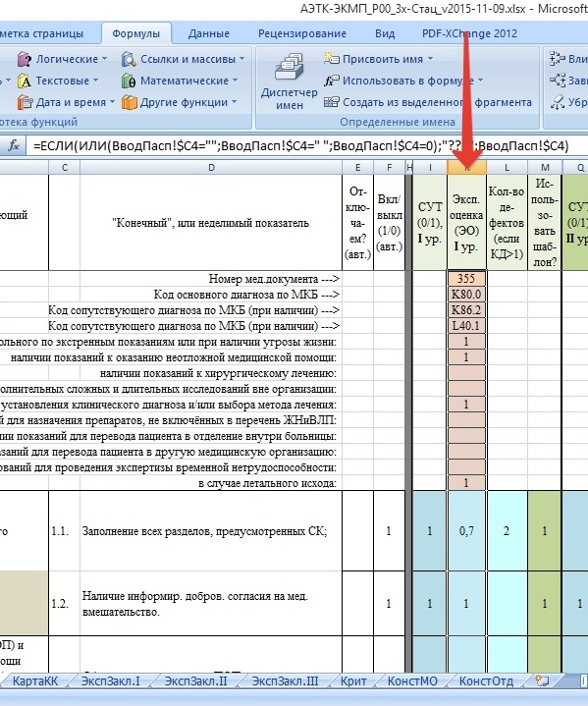Expand the Присвоить имя dropdown arrow
The width and height of the screenshot is (588, 706).
pyautogui.click(x=430, y=59)
